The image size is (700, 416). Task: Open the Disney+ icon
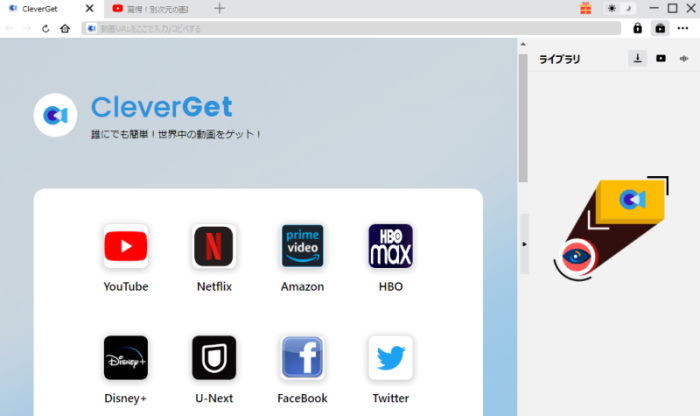pos(126,358)
